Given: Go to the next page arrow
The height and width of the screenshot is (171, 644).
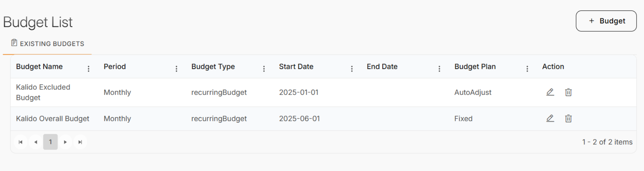Looking at the screenshot, I should click(x=65, y=142).
